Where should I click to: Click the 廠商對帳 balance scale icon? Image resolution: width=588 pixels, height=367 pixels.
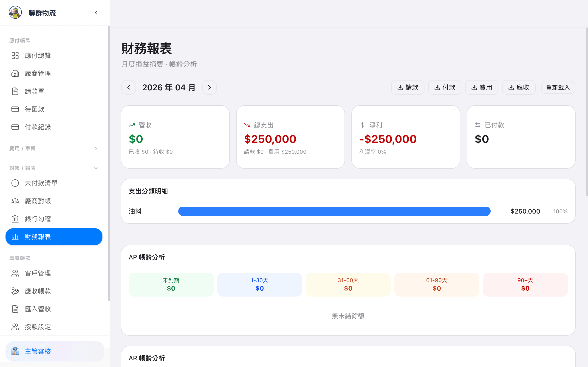tap(15, 201)
